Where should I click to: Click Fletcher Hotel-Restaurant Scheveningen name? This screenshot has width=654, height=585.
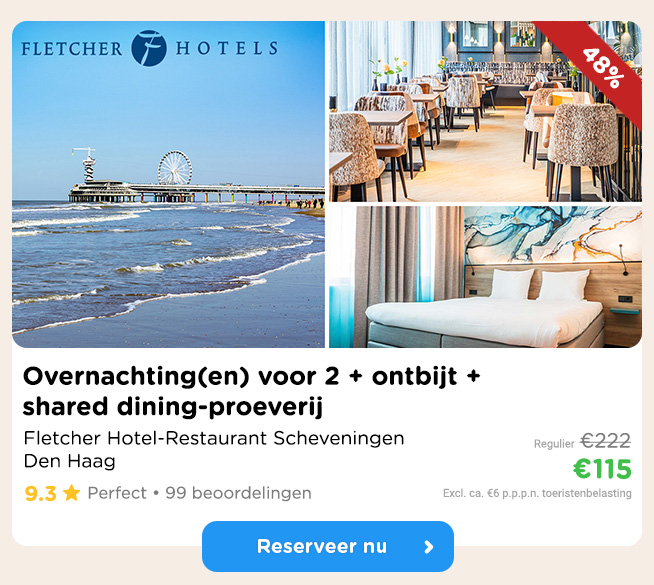[214, 438]
